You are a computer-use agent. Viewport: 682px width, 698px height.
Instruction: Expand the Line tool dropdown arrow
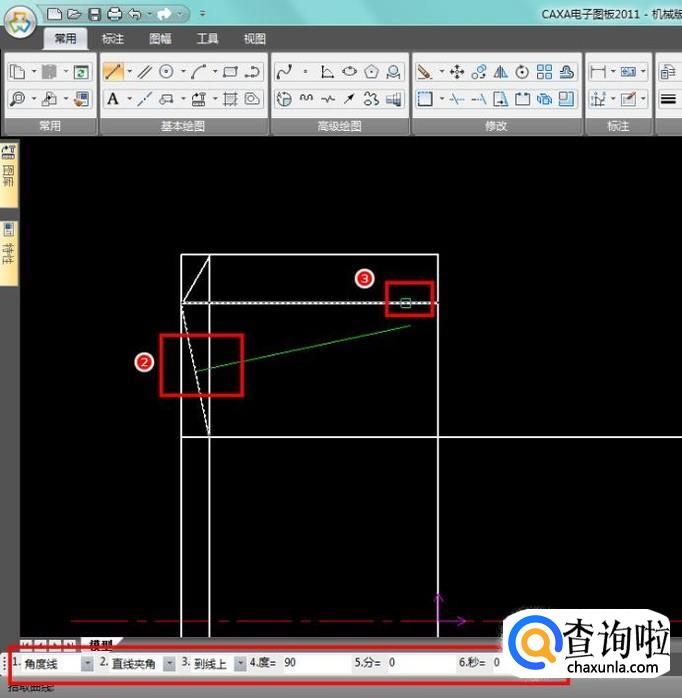point(130,71)
